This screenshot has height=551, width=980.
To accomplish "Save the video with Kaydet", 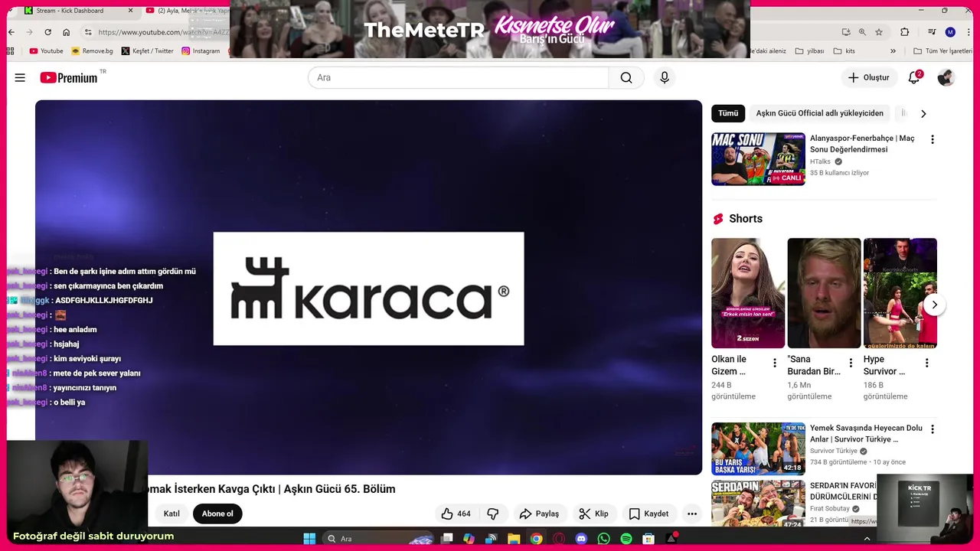I will pos(648,514).
